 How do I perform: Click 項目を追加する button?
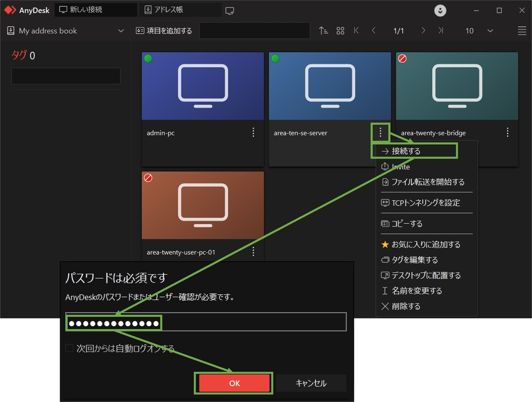164,31
